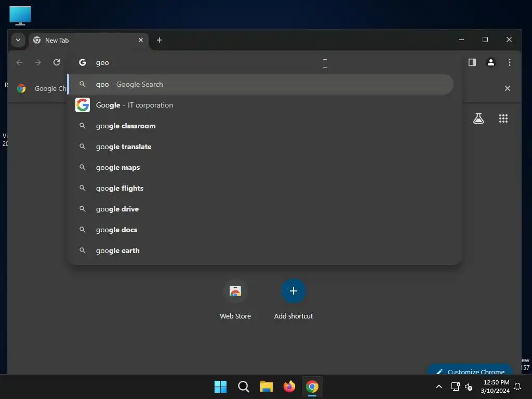
Task: Click search icon beside 'google earth'
Action: click(83, 250)
